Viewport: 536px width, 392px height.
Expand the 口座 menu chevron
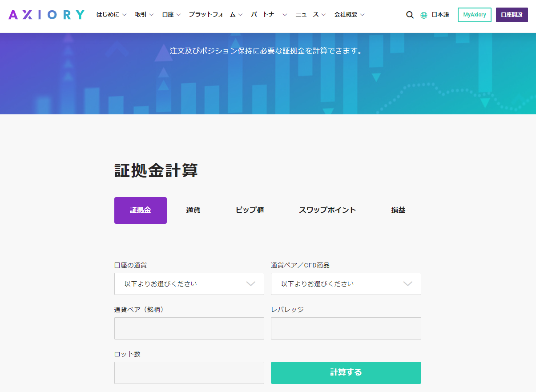tap(180, 14)
